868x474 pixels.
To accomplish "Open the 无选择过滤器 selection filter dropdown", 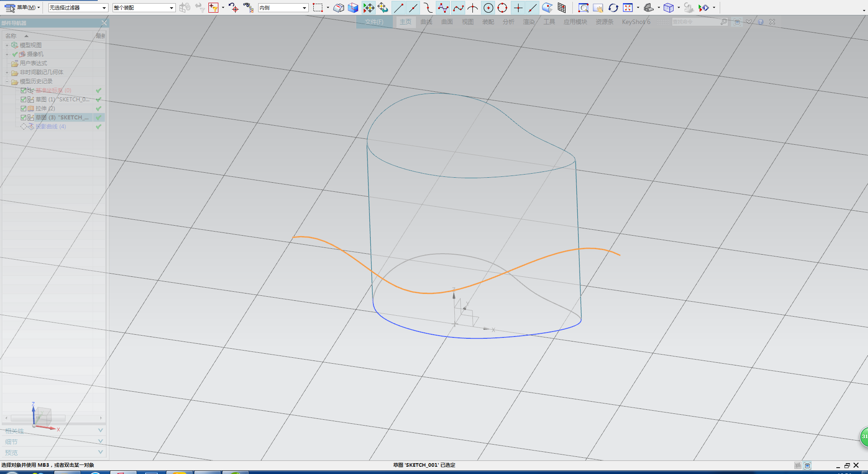I will tap(78, 8).
